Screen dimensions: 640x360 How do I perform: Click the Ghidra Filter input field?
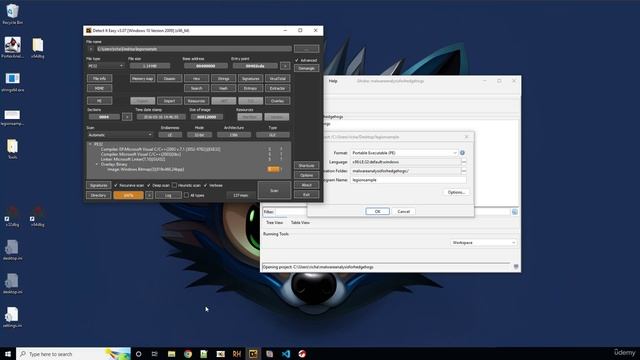pyautogui.click(x=393, y=212)
